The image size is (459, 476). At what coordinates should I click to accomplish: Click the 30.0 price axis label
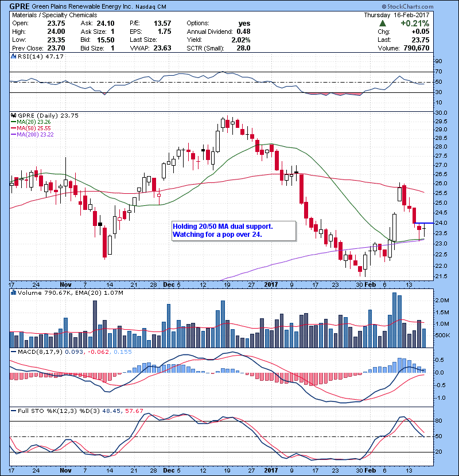click(441, 112)
